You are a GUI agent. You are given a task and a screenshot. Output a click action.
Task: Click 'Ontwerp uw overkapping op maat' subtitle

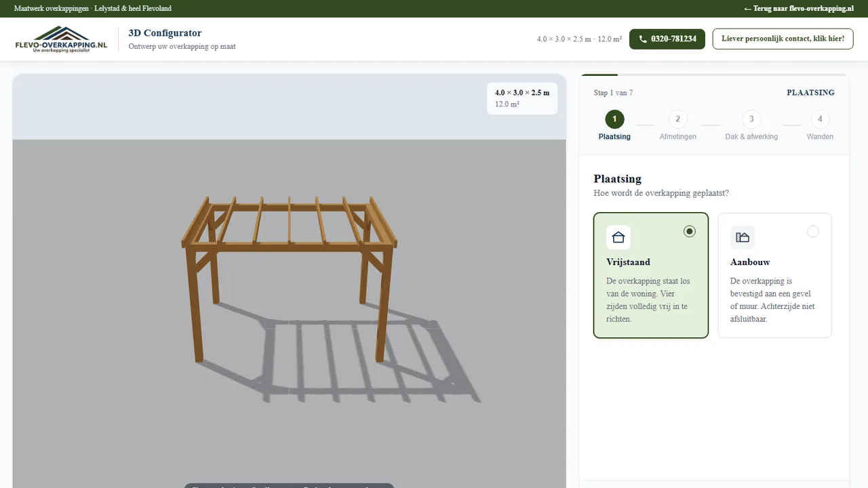[182, 47]
